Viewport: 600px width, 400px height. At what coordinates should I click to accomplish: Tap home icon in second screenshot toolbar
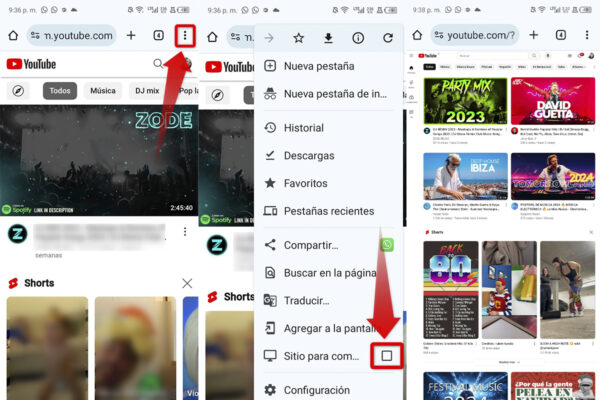click(212, 37)
